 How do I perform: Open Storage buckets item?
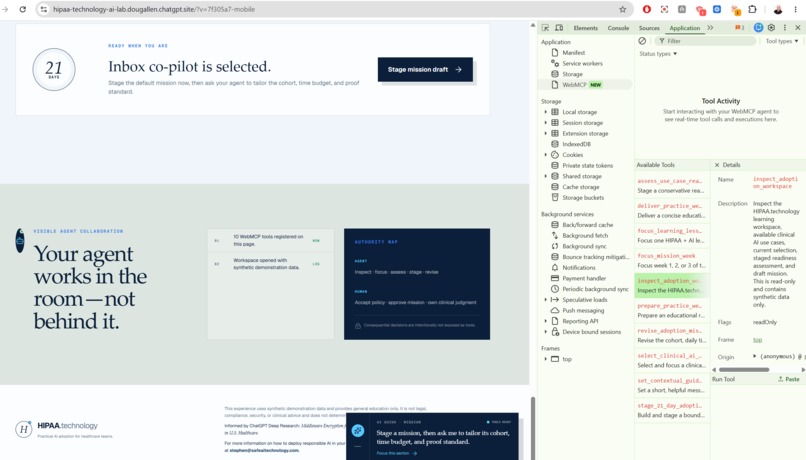(x=583, y=198)
